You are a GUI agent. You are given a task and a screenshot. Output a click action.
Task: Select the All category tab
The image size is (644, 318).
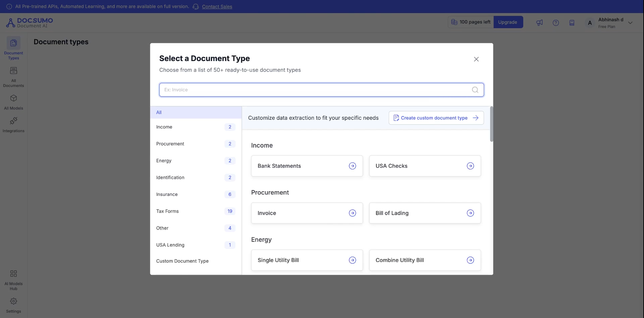(x=196, y=112)
